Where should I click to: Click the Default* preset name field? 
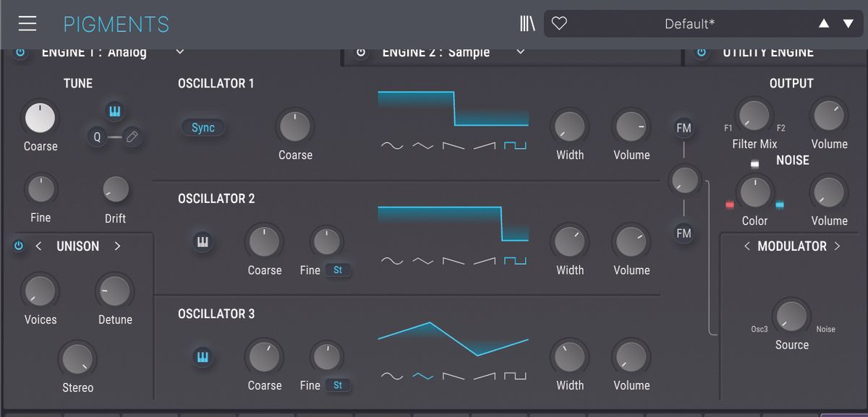point(689,23)
